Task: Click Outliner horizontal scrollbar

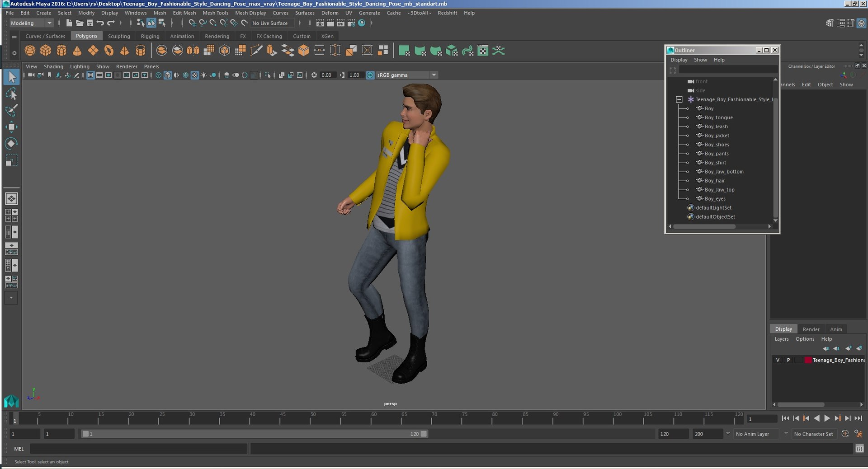Action: click(x=704, y=226)
